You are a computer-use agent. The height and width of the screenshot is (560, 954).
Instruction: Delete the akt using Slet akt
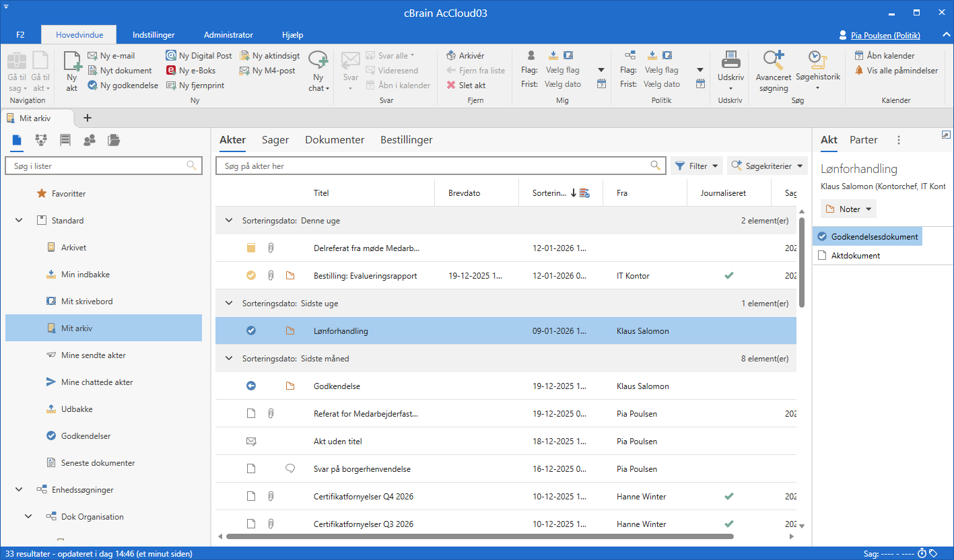tap(466, 85)
